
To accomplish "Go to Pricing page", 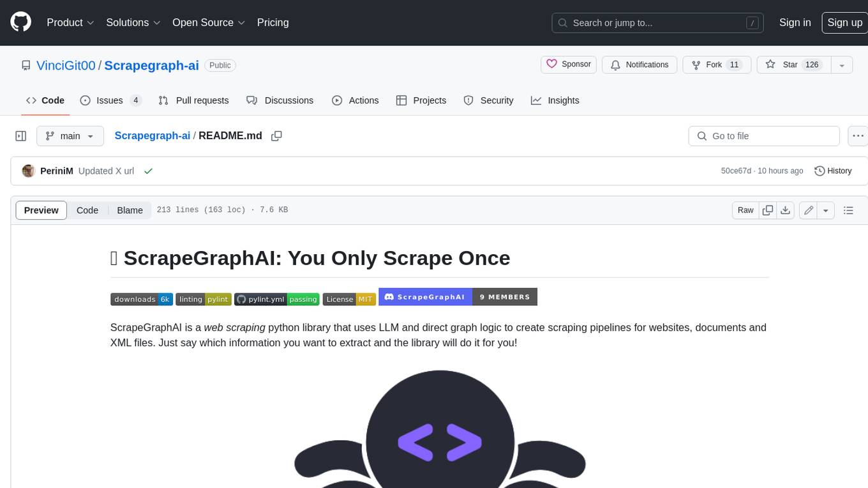I will click(x=273, y=22).
